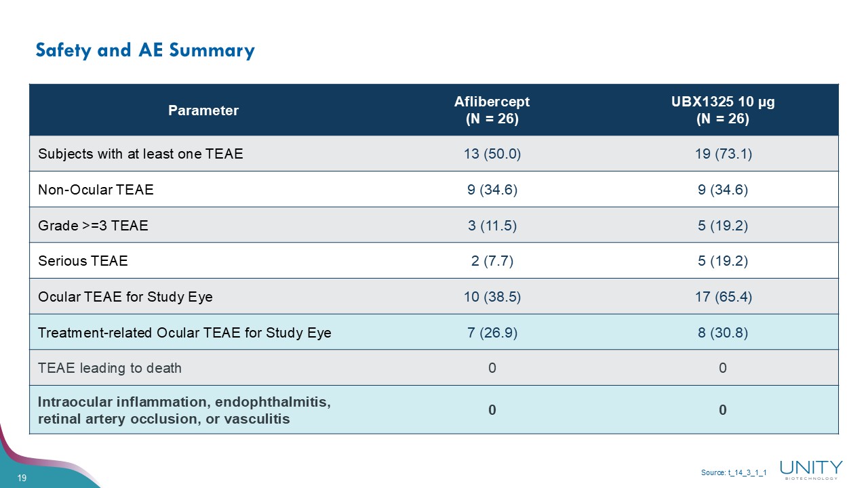The height and width of the screenshot is (488, 868).
Task: Click the Non-Ocular TEAE row label
Action: tap(96, 190)
